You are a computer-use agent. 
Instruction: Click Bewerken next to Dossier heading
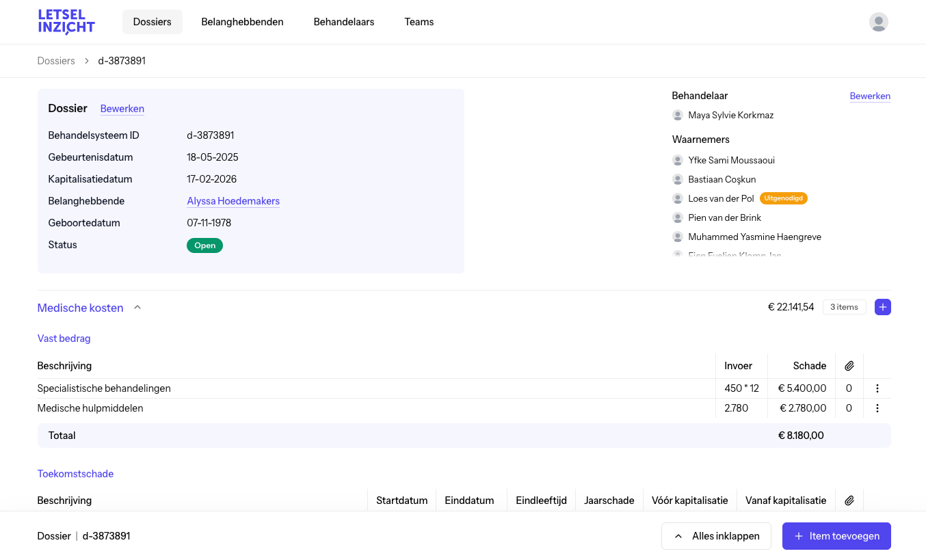(122, 109)
